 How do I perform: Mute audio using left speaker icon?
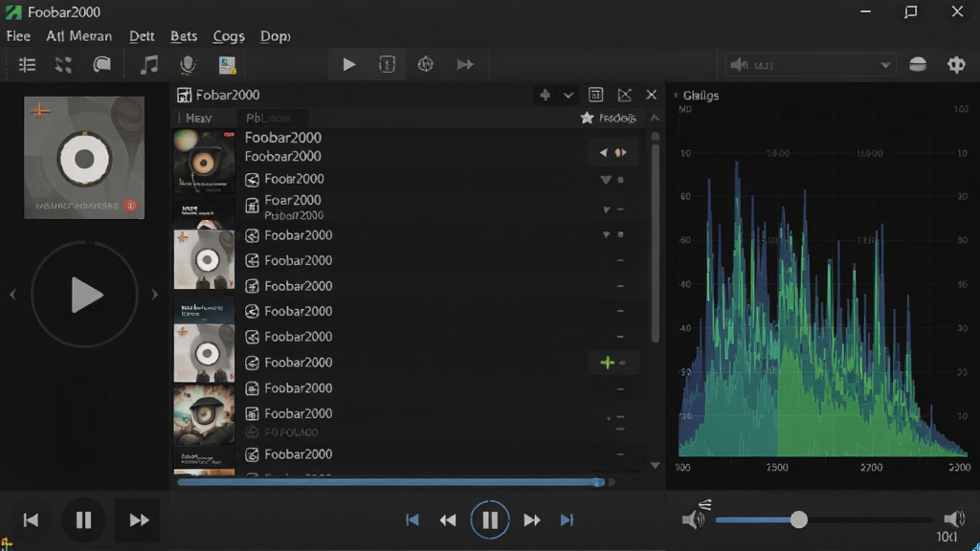[x=695, y=518]
